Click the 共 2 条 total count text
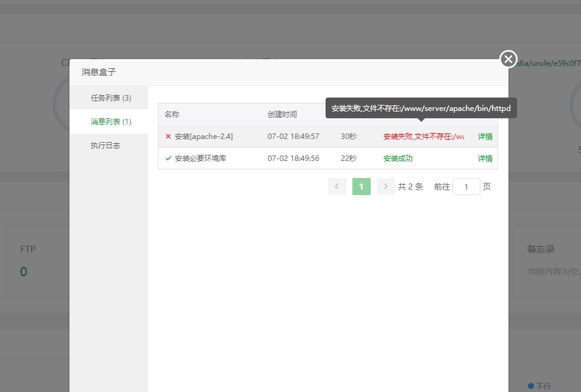The image size is (581, 392). coord(410,187)
